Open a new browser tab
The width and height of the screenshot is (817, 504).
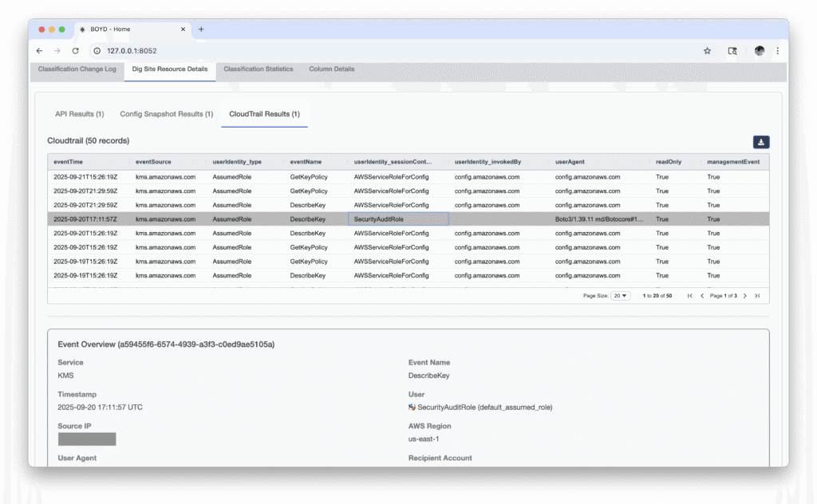201,30
